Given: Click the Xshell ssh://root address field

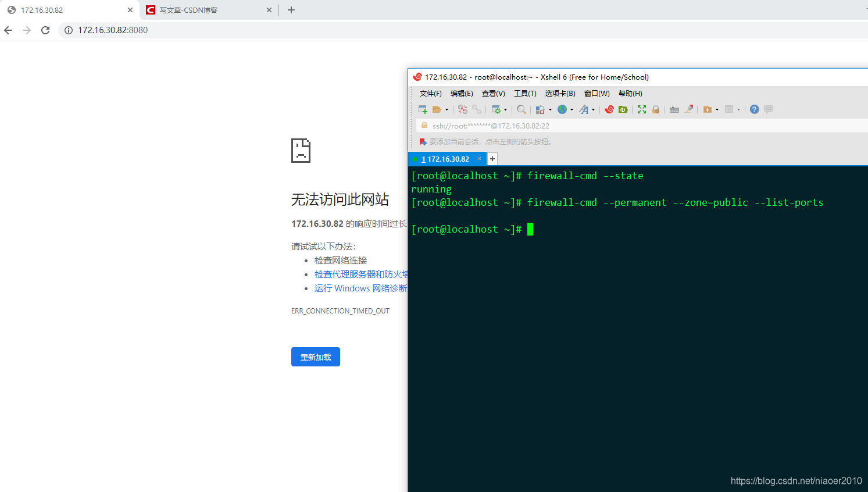Looking at the screenshot, I should pos(642,126).
